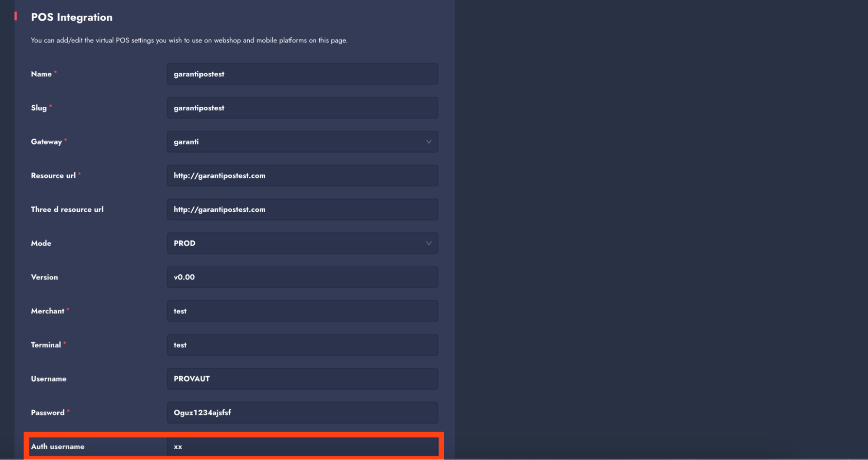
Task: Click the Terminal input field
Action: pyautogui.click(x=302, y=345)
